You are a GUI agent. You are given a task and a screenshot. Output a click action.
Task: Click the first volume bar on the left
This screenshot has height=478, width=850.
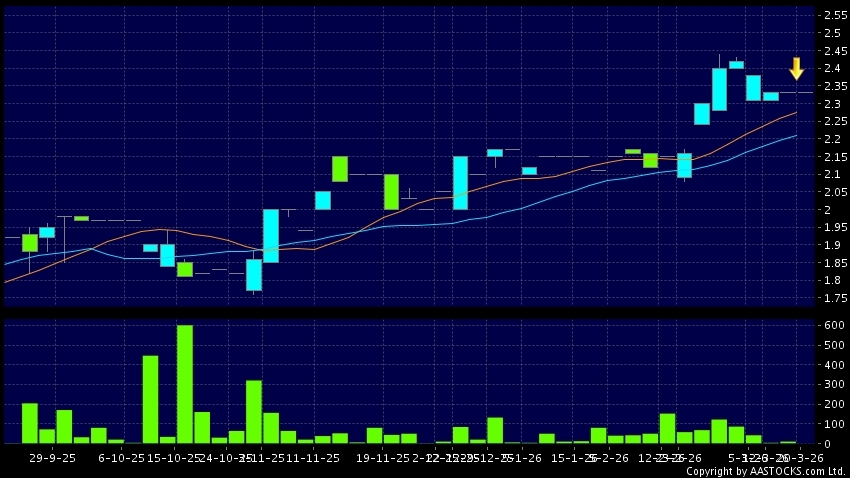(x=29, y=422)
